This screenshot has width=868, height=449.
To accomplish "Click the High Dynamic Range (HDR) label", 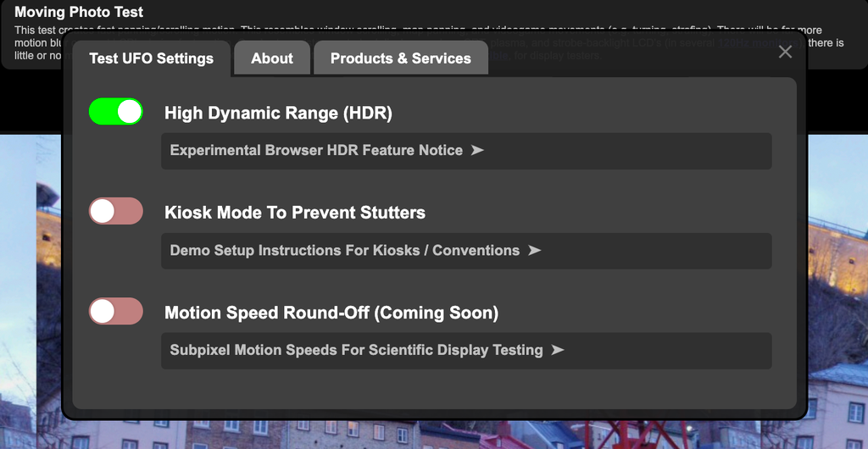I will (278, 113).
